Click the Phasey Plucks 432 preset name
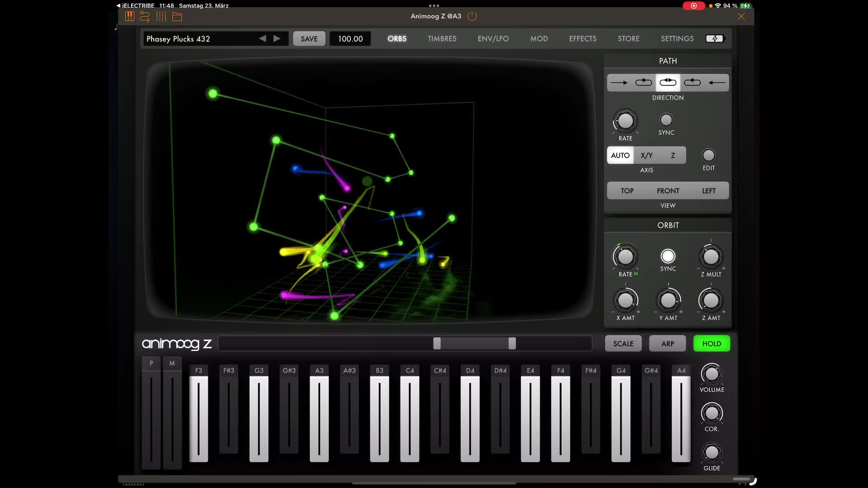 click(x=178, y=39)
